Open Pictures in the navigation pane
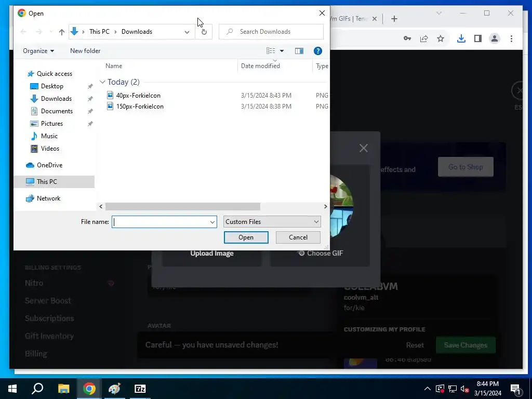Screen dimensions: 532x399 [x=51, y=124]
